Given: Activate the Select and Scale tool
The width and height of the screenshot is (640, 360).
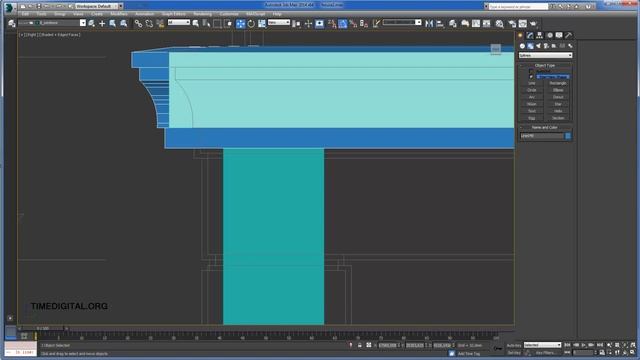Looking at the screenshot, I should coord(262,24).
